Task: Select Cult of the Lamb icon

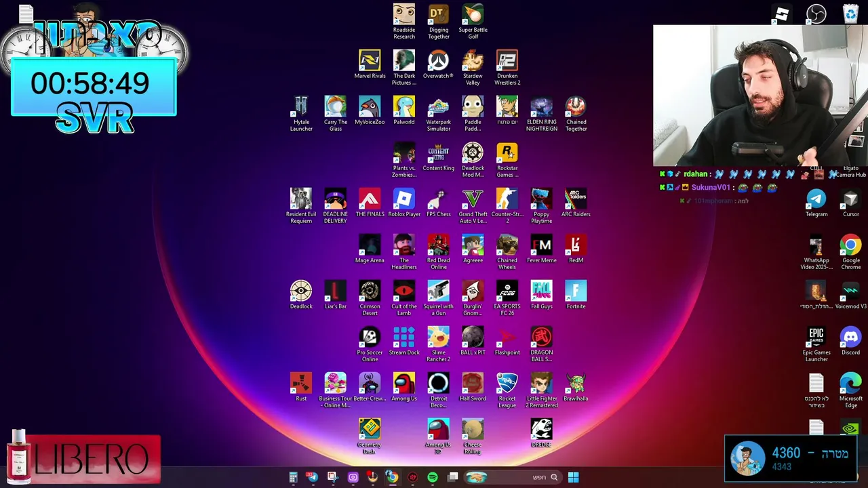Action: 404,298
